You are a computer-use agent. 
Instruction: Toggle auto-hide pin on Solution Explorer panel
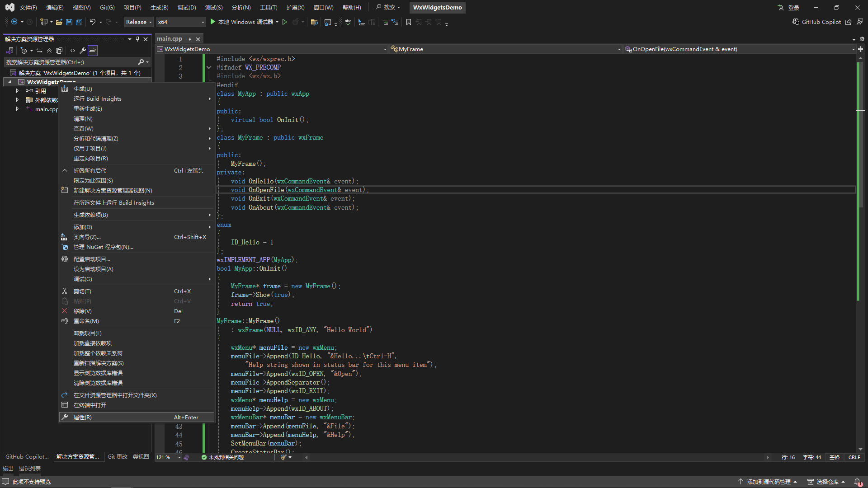(x=137, y=39)
